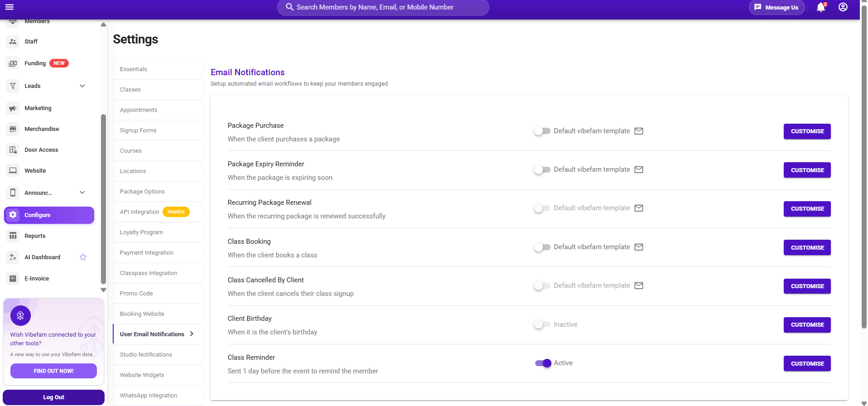Viewport: 868px width, 406px height.
Task: Click the Website laptop icon
Action: [13, 171]
